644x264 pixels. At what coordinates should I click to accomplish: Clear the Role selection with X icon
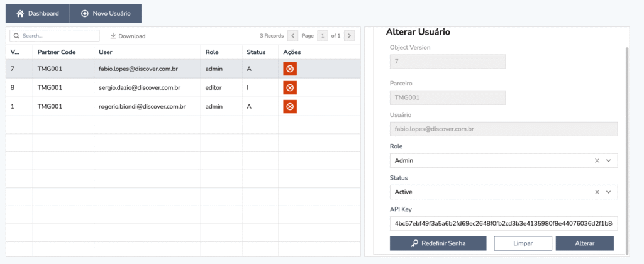597,160
